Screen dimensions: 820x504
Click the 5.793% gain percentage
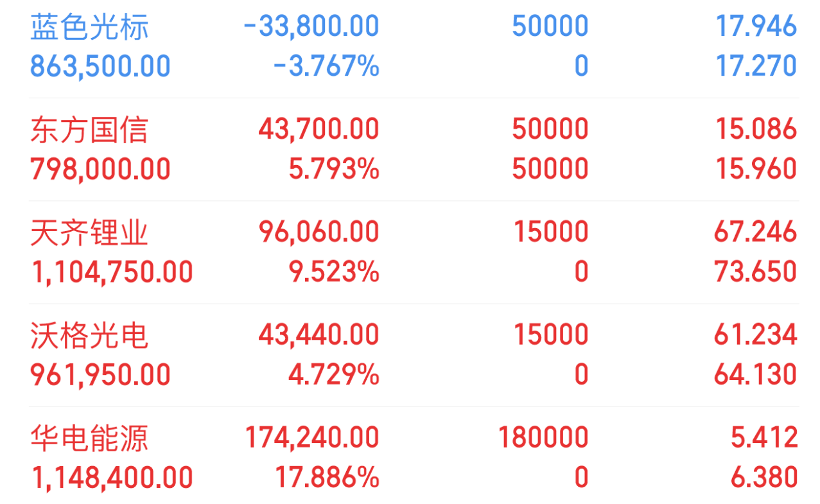[334, 169]
